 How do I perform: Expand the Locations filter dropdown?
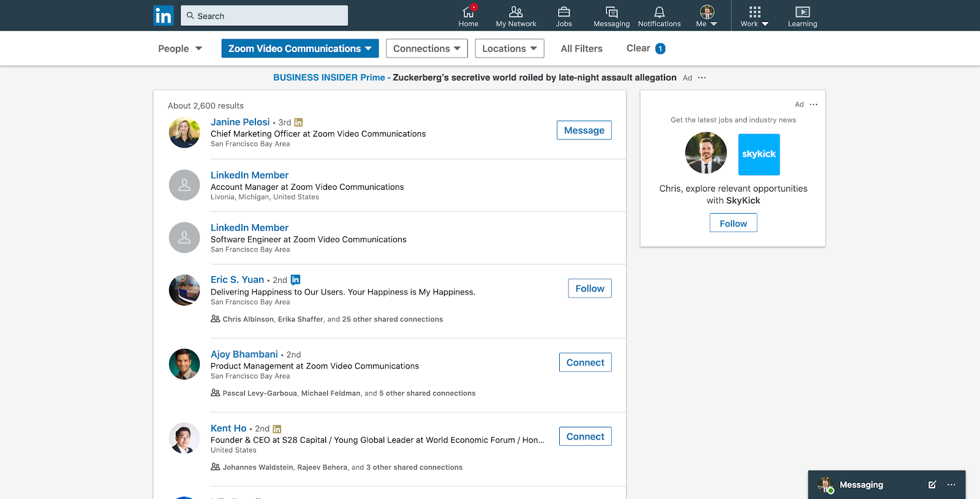(x=510, y=48)
